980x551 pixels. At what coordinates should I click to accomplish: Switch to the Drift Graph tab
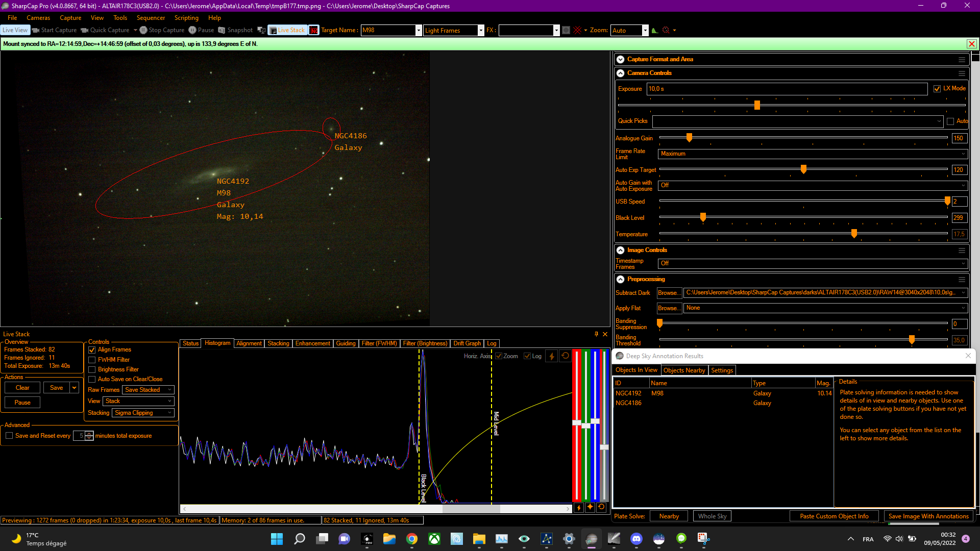[x=467, y=343]
